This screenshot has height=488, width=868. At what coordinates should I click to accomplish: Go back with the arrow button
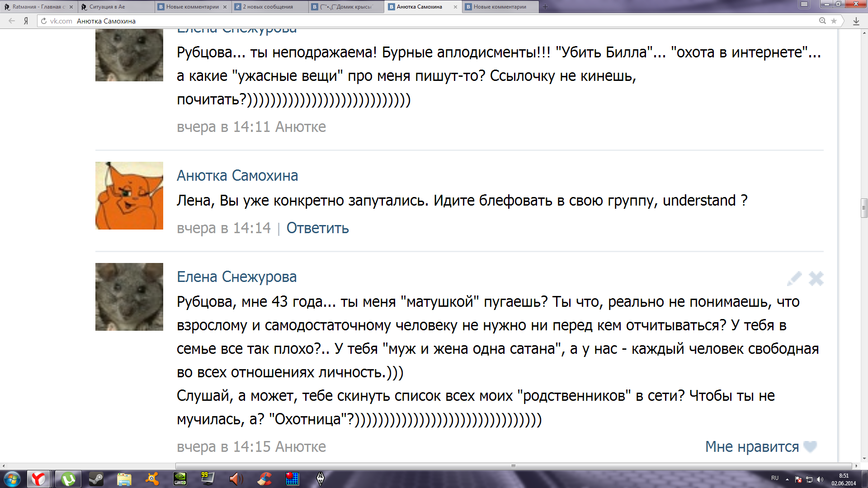(12, 21)
